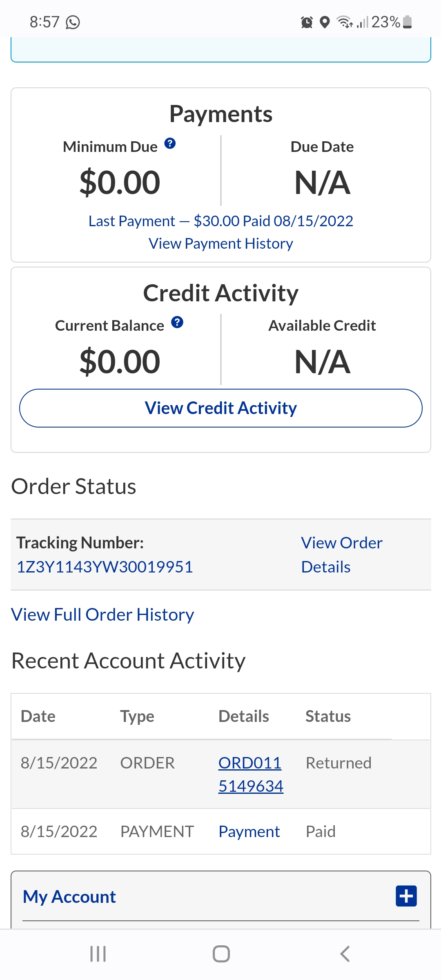Screen dimensions: 441x980
Task: Tap the alarm status bar icon
Action: (x=307, y=22)
